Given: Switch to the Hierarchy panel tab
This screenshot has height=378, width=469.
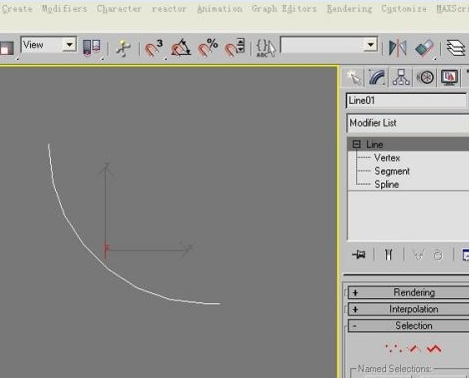Looking at the screenshot, I should pos(401,78).
